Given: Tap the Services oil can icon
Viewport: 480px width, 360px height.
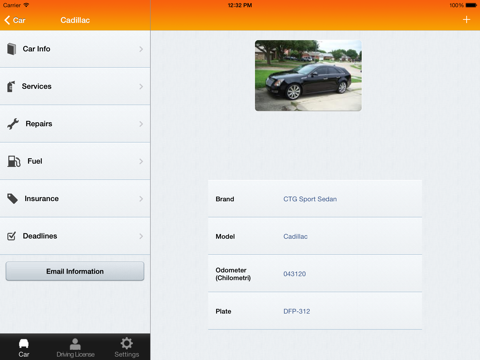Looking at the screenshot, I should [11, 86].
